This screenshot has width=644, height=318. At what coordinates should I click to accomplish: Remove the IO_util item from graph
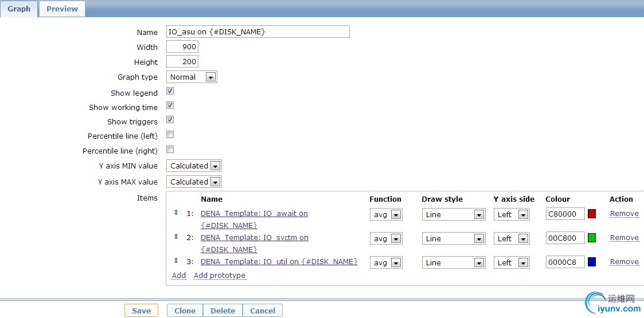pos(625,261)
